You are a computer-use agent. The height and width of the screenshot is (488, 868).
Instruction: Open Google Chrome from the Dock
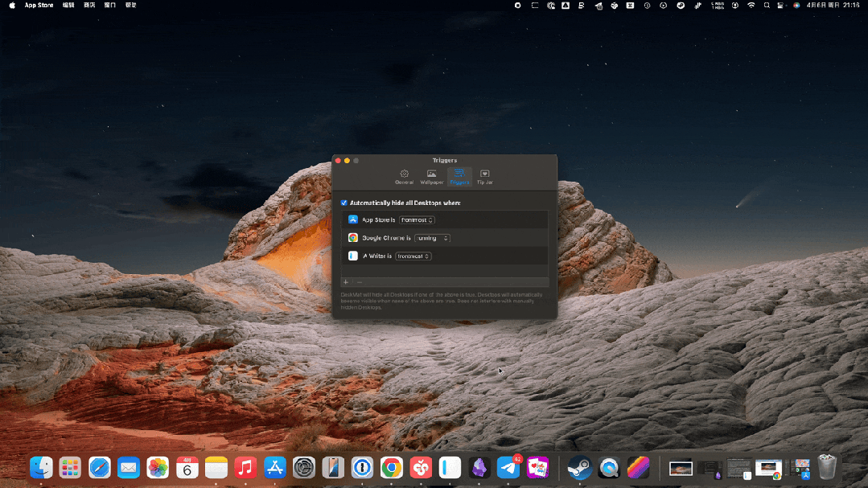point(392,468)
